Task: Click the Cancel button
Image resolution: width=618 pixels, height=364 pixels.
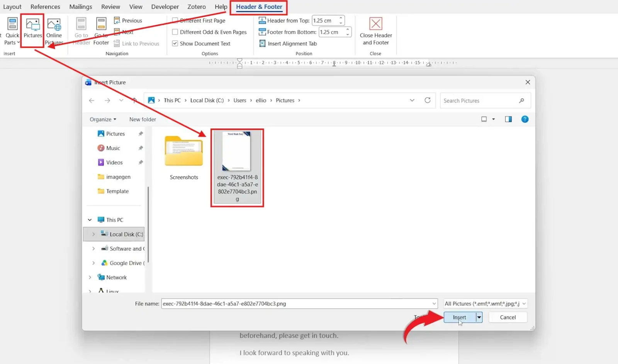Action: coord(508,317)
